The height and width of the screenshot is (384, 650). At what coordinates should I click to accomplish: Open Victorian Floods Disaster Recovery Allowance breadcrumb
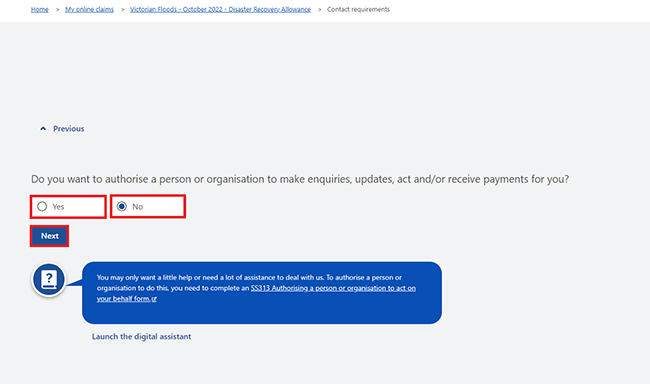tap(220, 10)
